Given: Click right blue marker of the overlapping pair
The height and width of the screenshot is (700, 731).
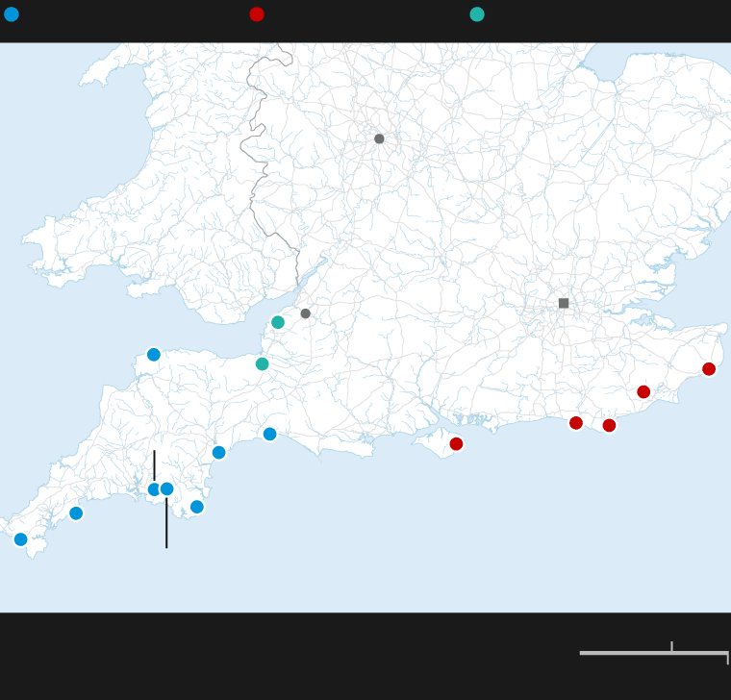Looking at the screenshot, I should click(167, 488).
